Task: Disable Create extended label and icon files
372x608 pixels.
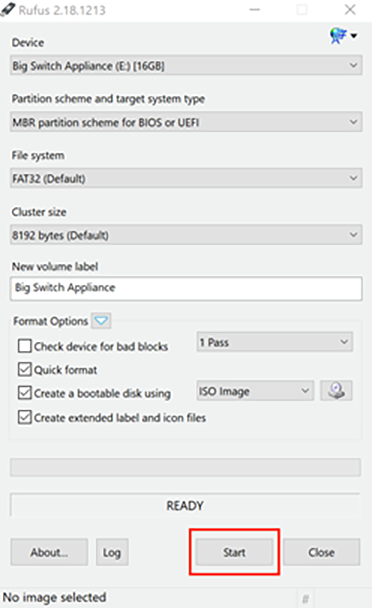Action: [25, 417]
